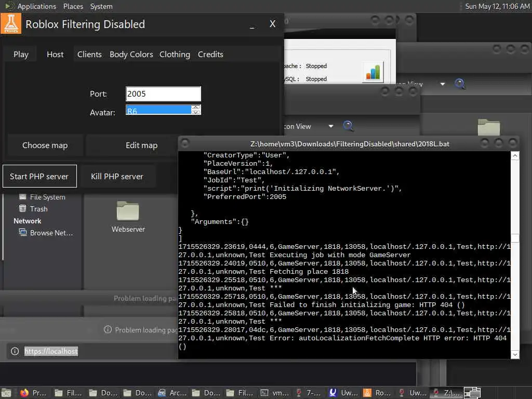532x399 pixels.
Task: Click the Port input field
Action: [x=163, y=94]
